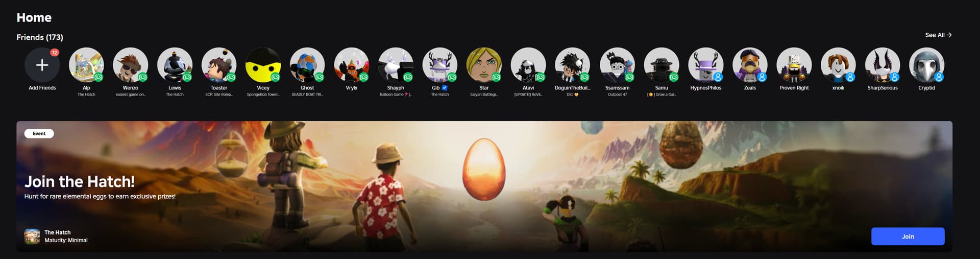Click 'SCP: Site Rolep..' under Toaster
The width and height of the screenshot is (980, 259).
point(219,95)
